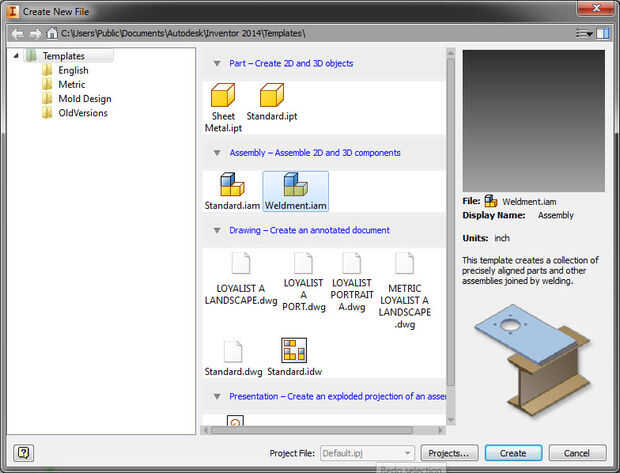Click the Presentation section heading link
The image size is (620, 473).
[x=337, y=396]
